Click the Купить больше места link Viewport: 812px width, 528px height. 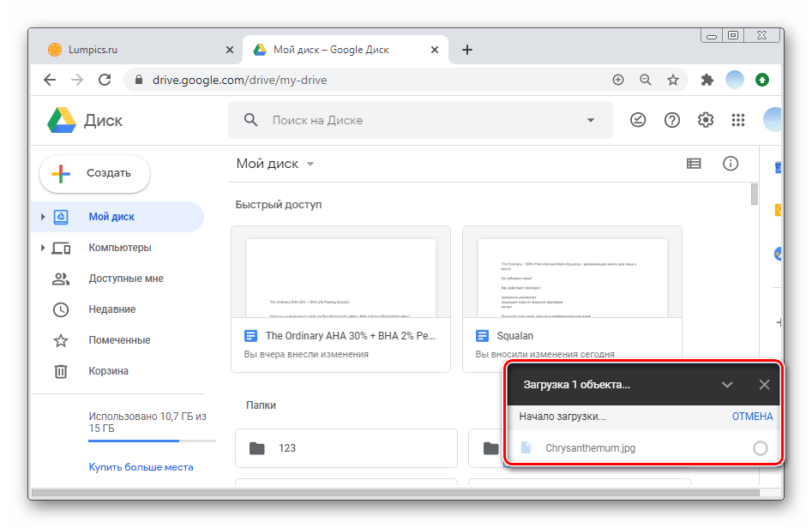(x=141, y=467)
